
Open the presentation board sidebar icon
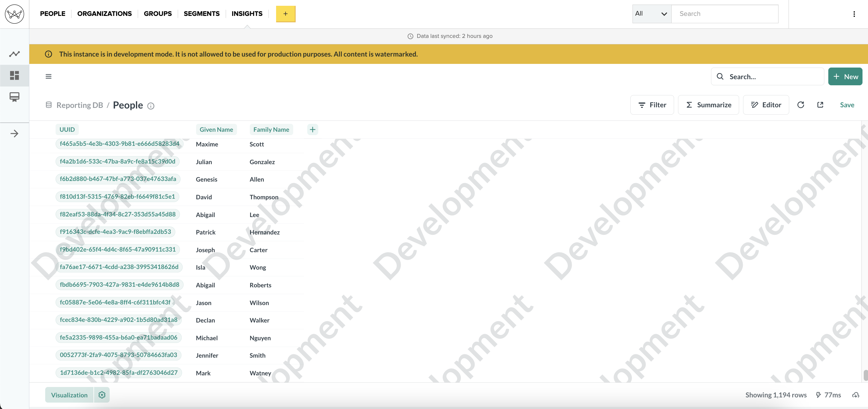(14, 97)
